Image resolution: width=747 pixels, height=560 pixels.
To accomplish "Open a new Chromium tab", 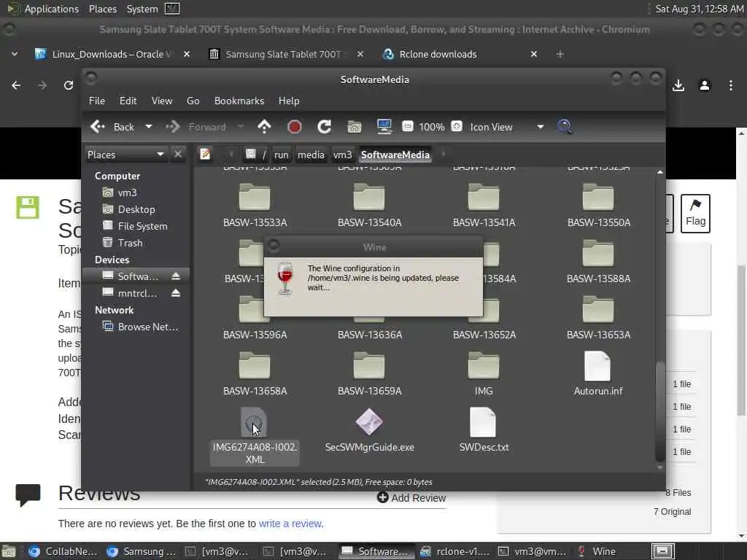I will click(560, 54).
